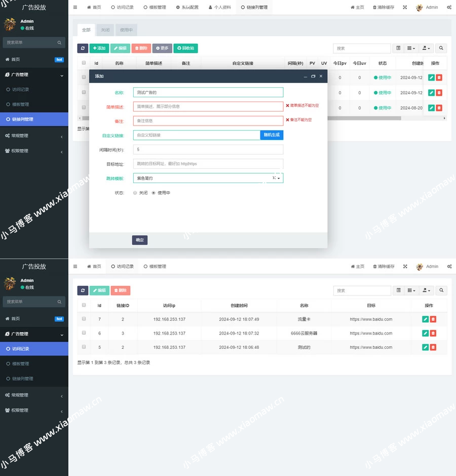The width and height of the screenshot is (456, 476).
Task: Click the green 添加 button in toolbar
Action: click(99, 48)
